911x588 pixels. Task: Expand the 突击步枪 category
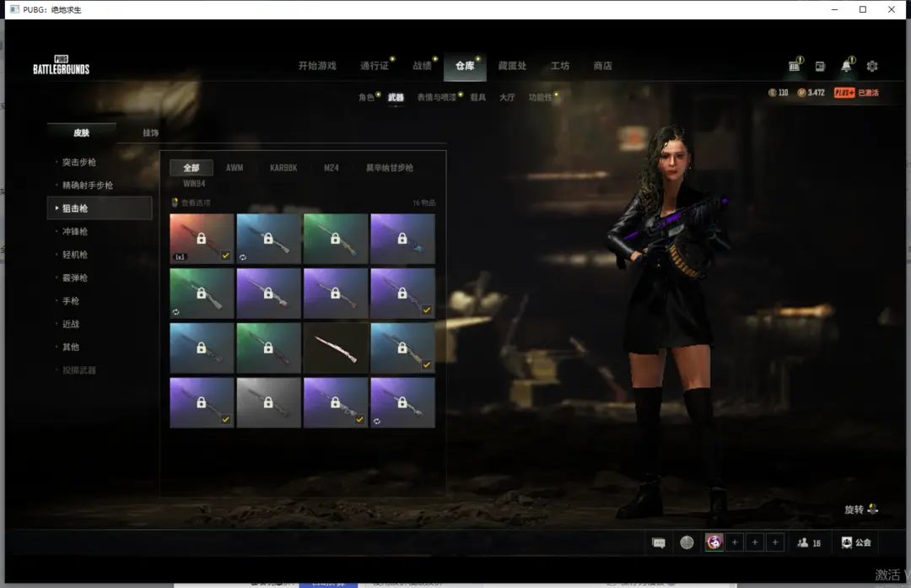[79, 162]
